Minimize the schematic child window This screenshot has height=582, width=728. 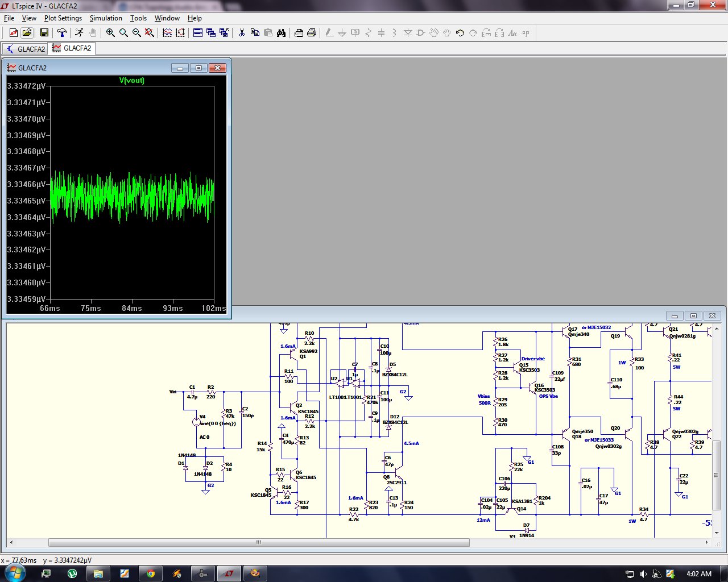675,316
